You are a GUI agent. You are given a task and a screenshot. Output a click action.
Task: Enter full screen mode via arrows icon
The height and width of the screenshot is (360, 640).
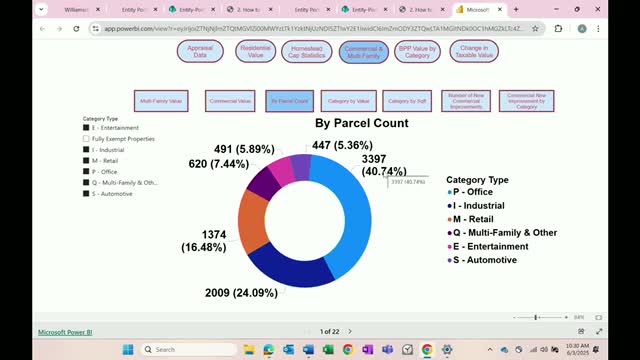click(x=599, y=331)
